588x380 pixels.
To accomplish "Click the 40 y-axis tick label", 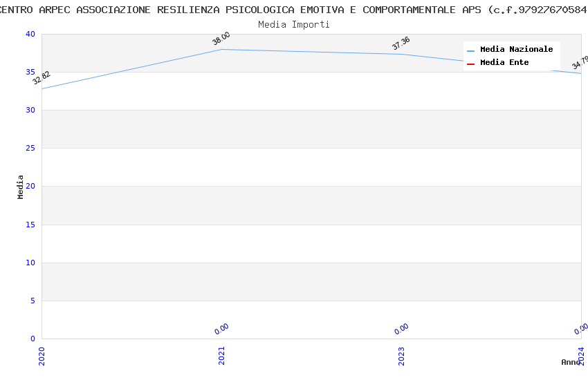I will (x=30, y=35).
